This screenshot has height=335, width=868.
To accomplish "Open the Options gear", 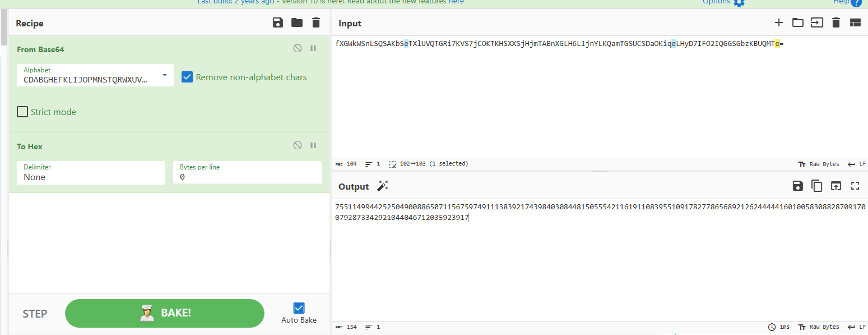I will (739, 3).
